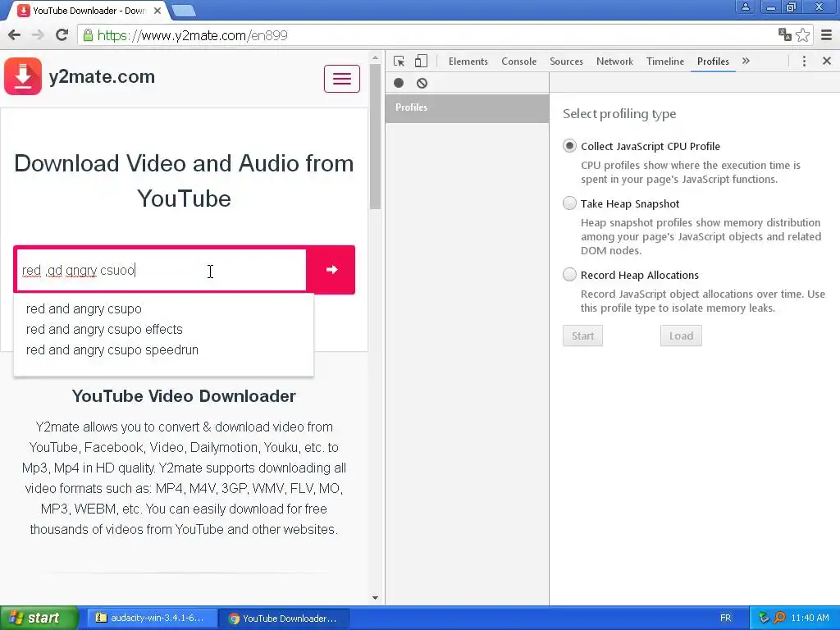Open the Sources tab

tap(566, 61)
